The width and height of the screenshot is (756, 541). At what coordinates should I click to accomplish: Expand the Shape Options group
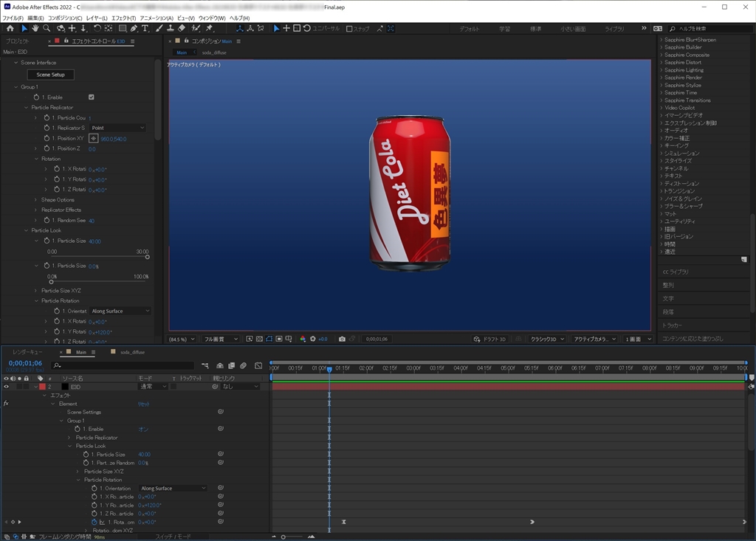pyautogui.click(x=35, y=199)
